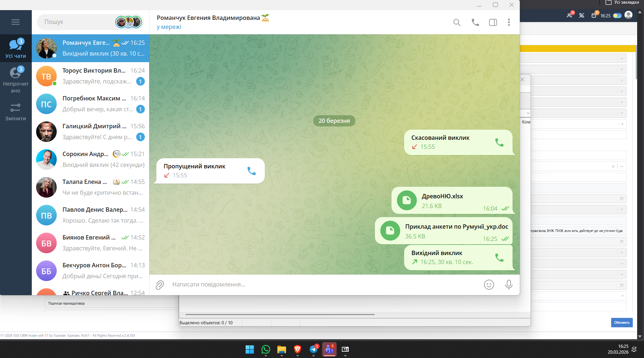Click the CRM field mentioning ВНЖ, ПМЖ
This screenshot has height=358, width=644.
tap(578, 231)
